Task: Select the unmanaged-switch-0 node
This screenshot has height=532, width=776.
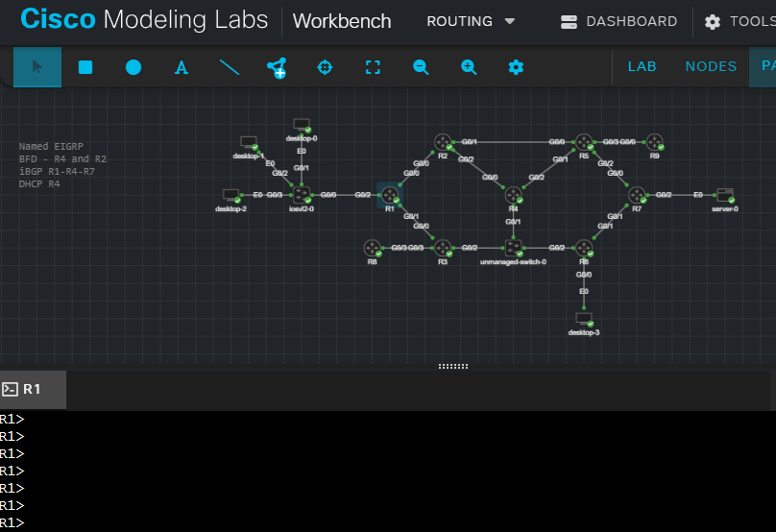Action: (x=513, y=248)
